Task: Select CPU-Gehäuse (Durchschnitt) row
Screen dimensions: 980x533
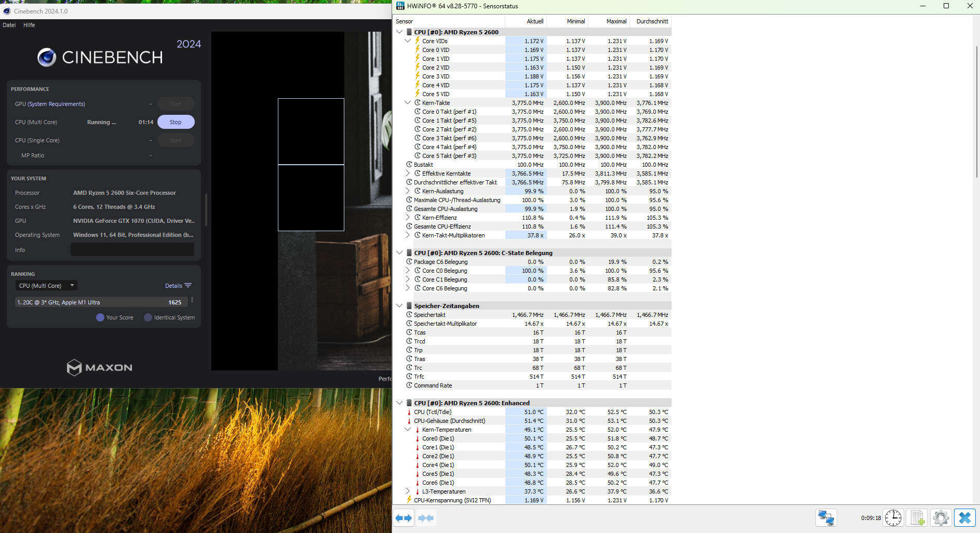Action: pos(532,421)
